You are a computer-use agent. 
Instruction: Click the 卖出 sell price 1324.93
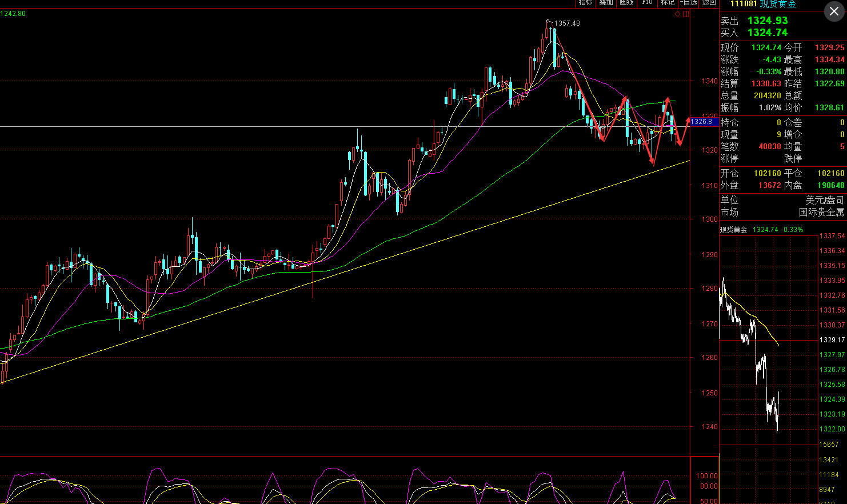point(767,21)
